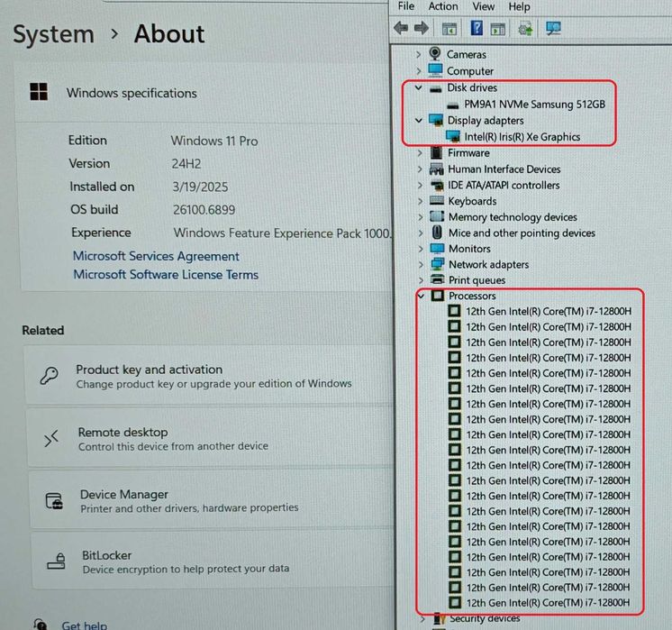Click the Security devices icon
The image size is (672, 630).
(x=440, y=619)
